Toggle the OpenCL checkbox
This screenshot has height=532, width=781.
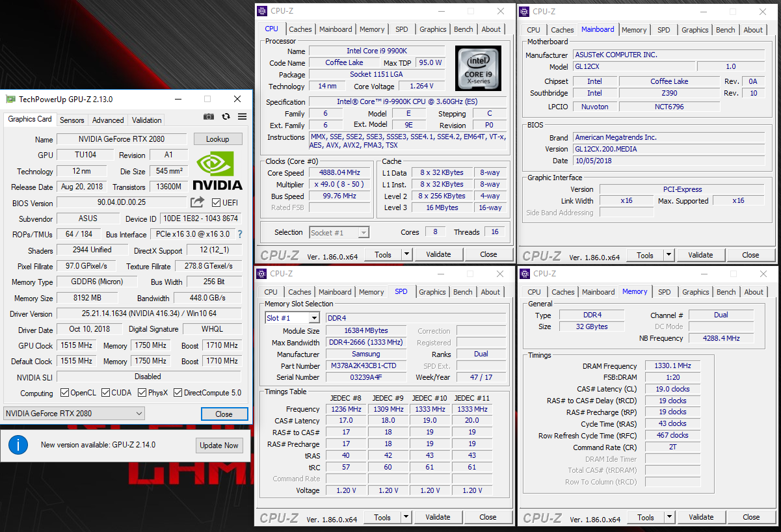(x=64, y=393)
